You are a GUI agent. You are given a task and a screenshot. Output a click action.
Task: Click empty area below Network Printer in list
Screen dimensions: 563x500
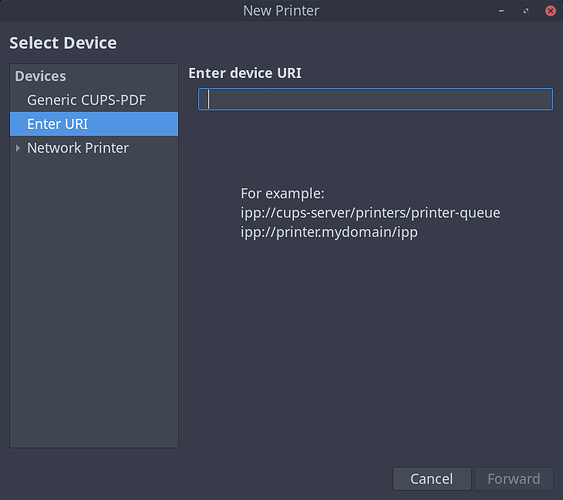94,302
